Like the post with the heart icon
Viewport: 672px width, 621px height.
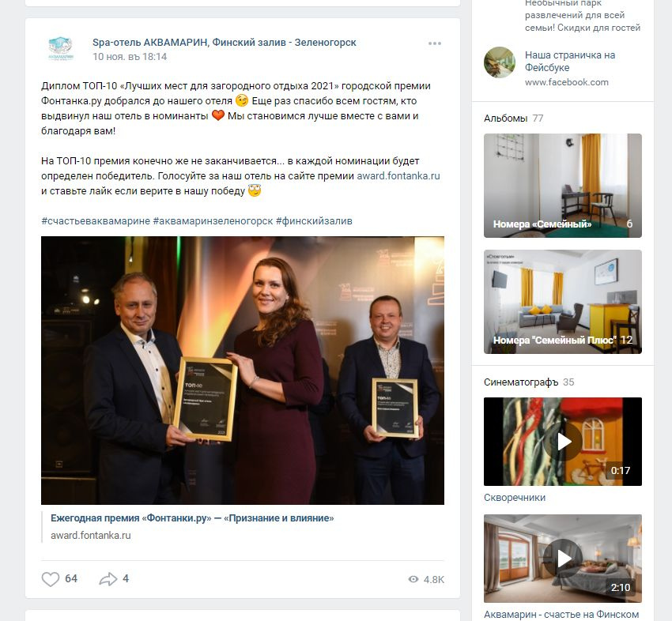click(x=50, y=579)
